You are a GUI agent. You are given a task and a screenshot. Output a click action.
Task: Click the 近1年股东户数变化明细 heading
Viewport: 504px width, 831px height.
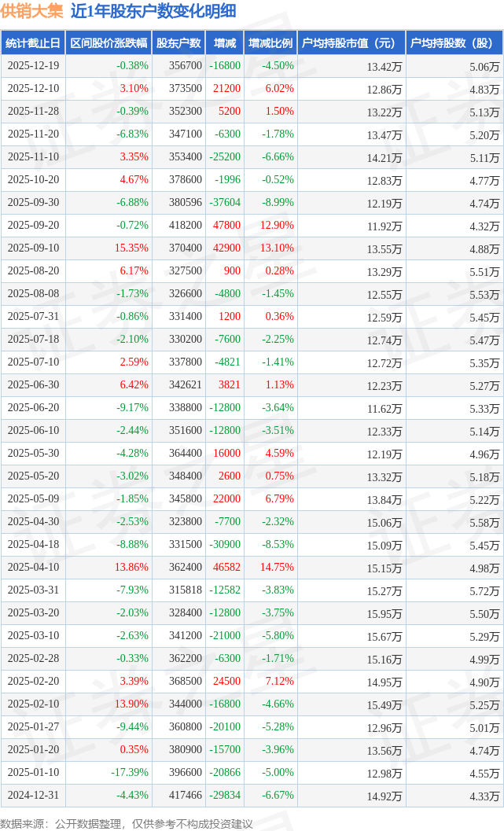point(153,12)
